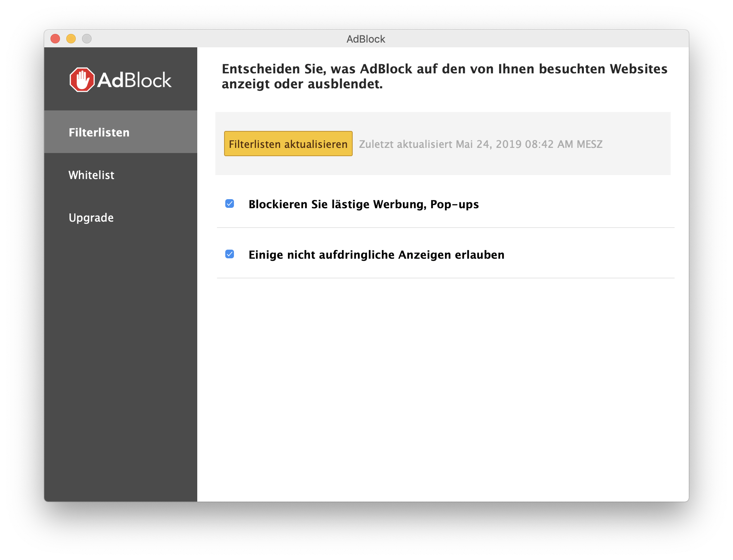Click the Filterlisten aktualisieren button

(288, 144)
